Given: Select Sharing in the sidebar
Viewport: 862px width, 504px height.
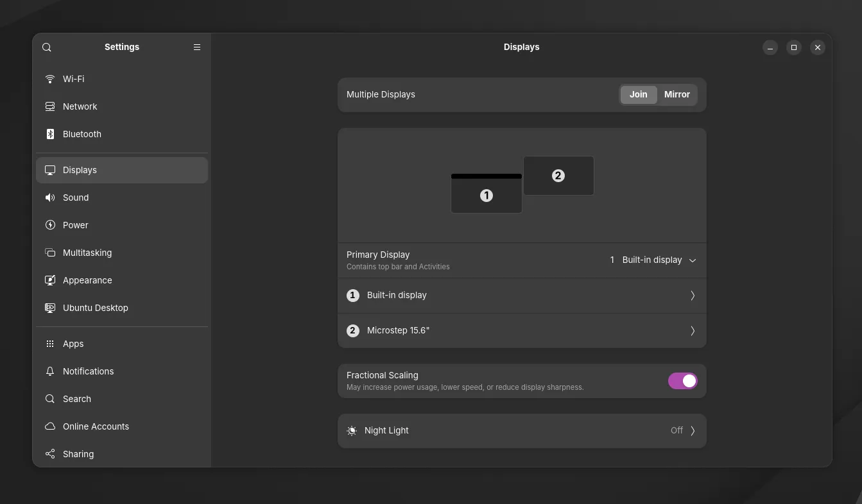Looking at the screenshot, I should (78, 454).
